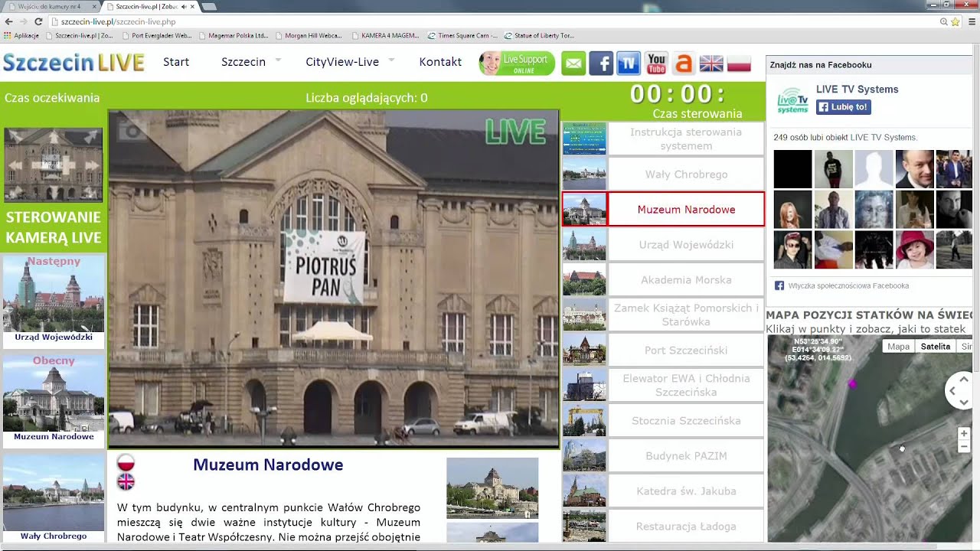The width and height of the screenshot is (980, 551).
Task: Click the LIVE TV Systems logo in Facebook widget
Action: click(792, 99)
